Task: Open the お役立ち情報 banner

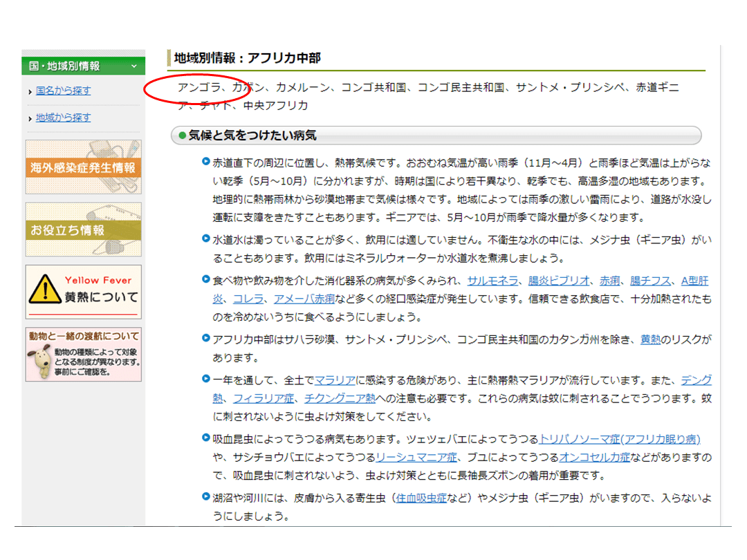Action: coord(83,230)
